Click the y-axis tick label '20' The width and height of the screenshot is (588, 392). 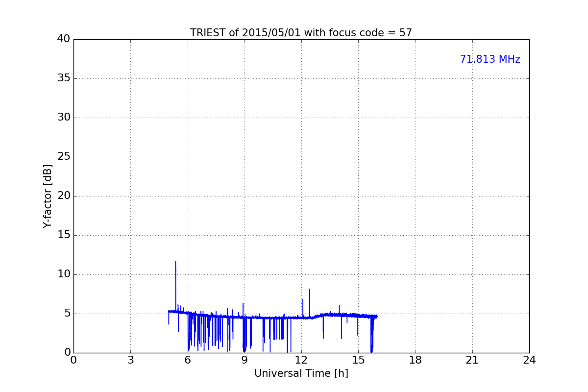click(x=63, y=196)
